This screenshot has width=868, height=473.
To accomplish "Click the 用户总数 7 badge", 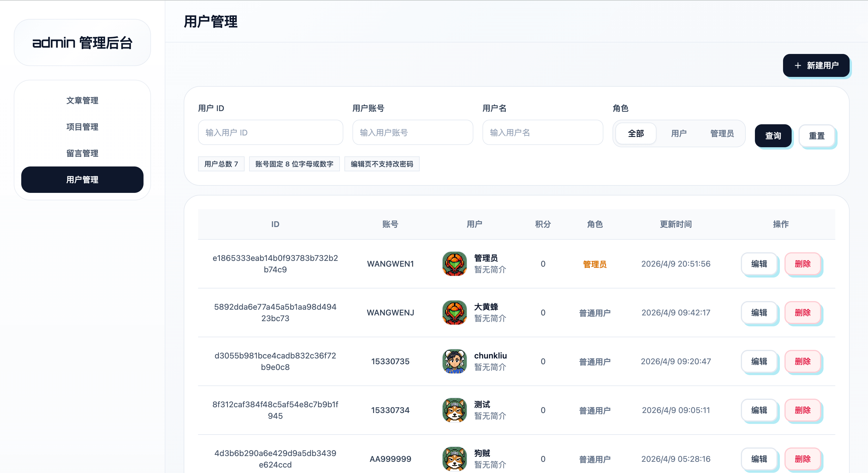I will [221, 164].
